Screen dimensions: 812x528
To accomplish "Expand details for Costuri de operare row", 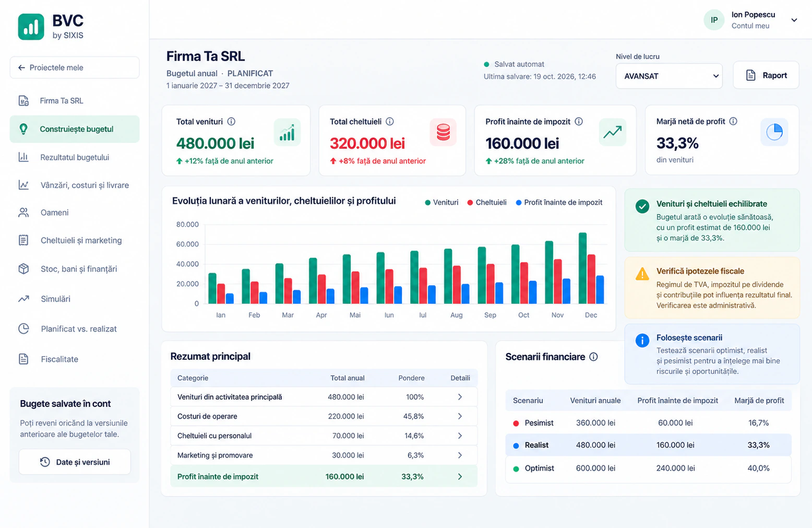I will [x=460, y=416].
